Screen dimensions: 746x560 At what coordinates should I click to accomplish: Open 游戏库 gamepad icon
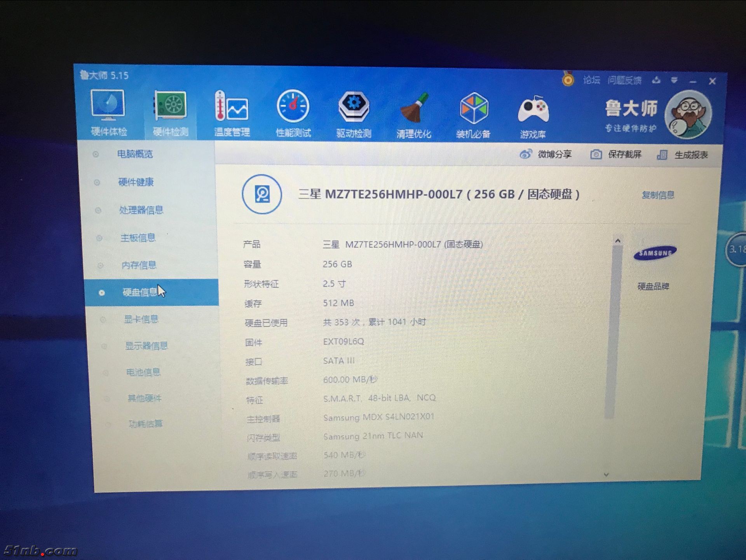pyautogui.click(x=533, y=110)
